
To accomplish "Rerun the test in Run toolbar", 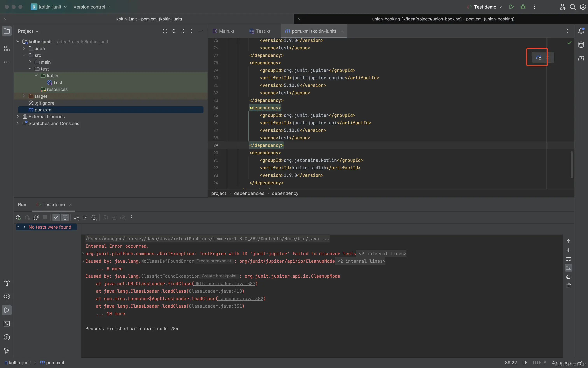I will (18, 217).
